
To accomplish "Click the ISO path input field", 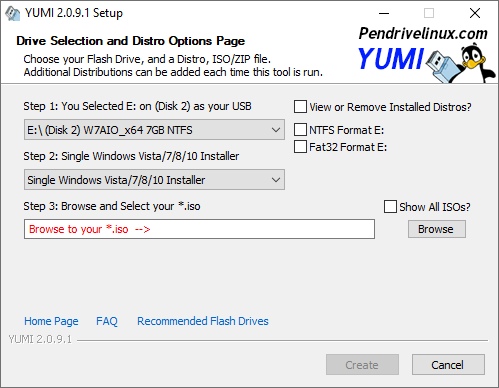I will click(x=199, y=229).
